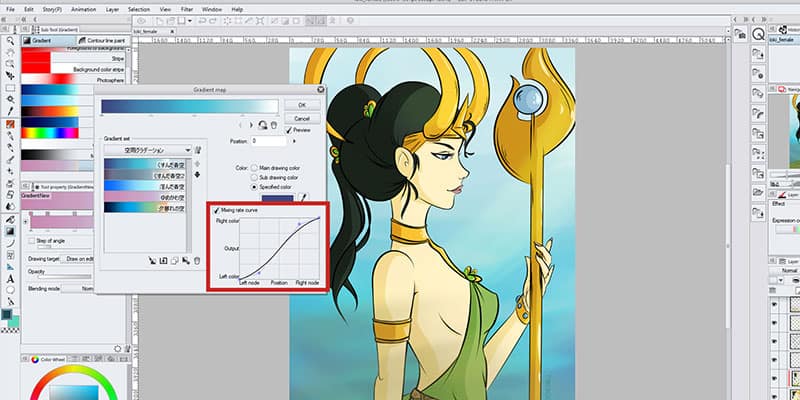Expand the Save dropdown arrow in command bar
The height and width of the screenshot is (400, 800).
pos(190,21)
